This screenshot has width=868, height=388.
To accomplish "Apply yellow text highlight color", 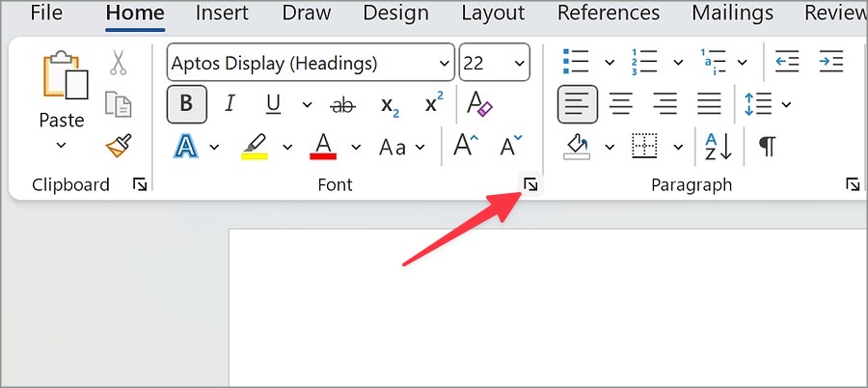I will pyautogui.click(x=255, y=147).
